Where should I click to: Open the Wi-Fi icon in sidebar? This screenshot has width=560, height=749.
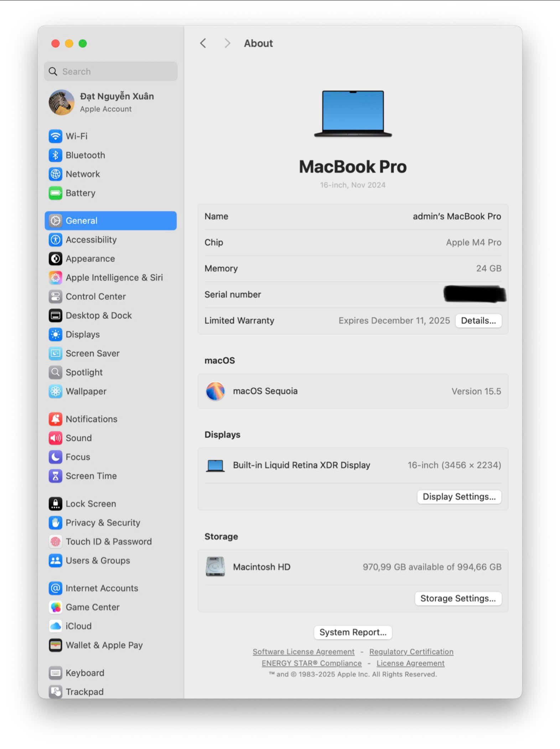point(55,136)
